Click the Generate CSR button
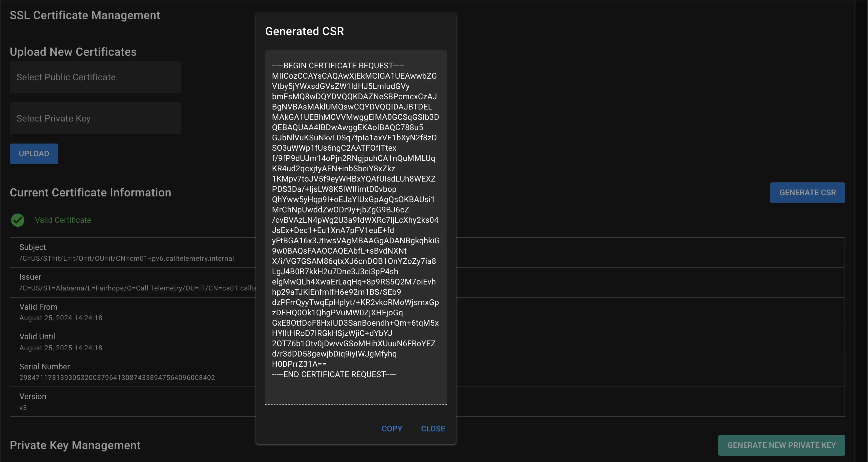Screen dimensions: 868x462 pos(807,193)
